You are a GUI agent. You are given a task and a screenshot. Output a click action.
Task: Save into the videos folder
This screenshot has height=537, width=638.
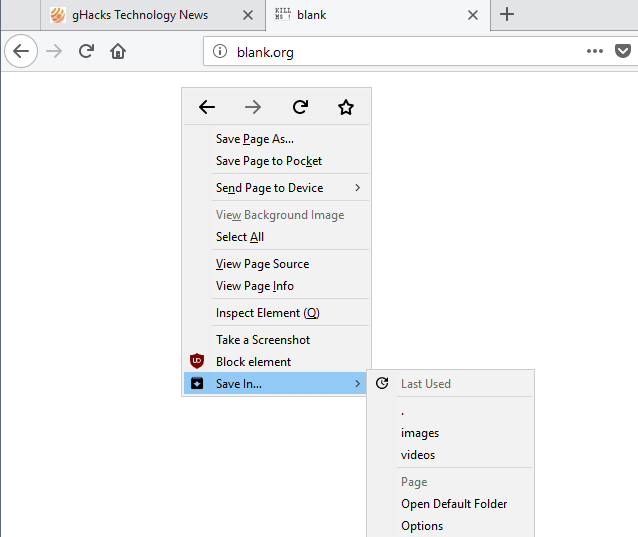[451, 455]
